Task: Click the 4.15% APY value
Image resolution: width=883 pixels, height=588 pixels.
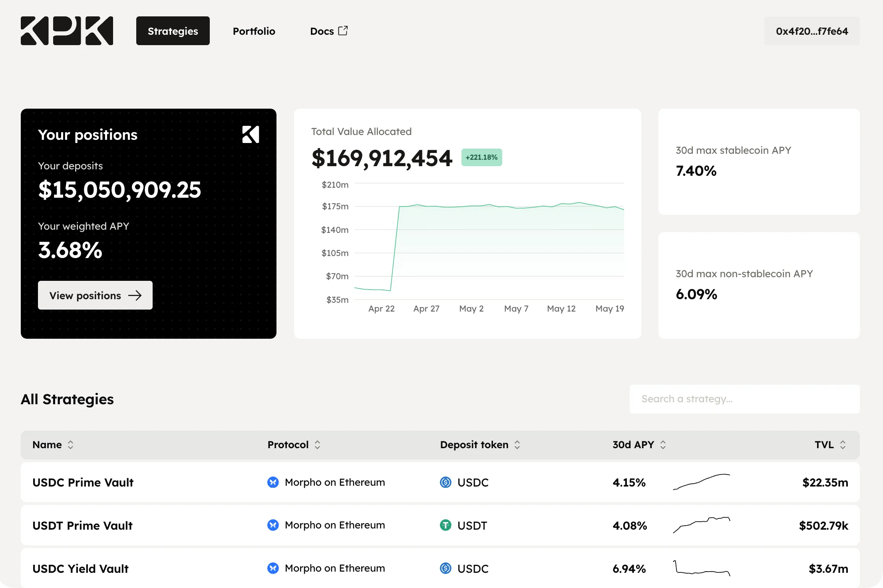Action: [x=629, y=483]
